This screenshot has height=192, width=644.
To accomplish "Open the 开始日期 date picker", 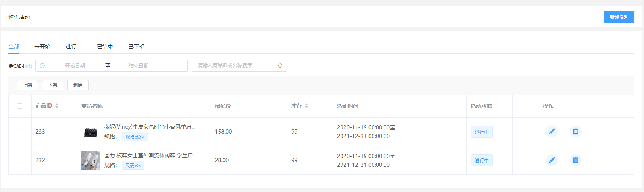I will pos(75,66).
